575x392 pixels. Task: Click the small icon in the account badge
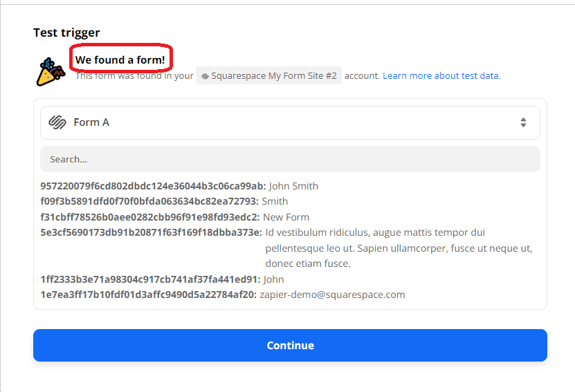205,76
